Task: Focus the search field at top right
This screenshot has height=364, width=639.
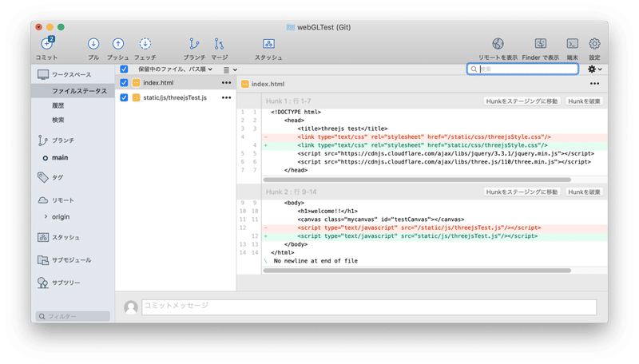Action: click(x=522, y=69)
